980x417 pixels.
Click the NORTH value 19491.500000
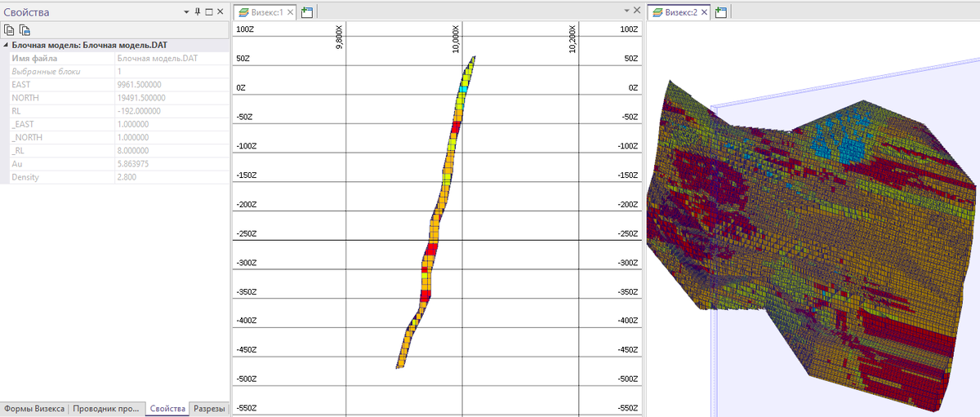[141, 98]
